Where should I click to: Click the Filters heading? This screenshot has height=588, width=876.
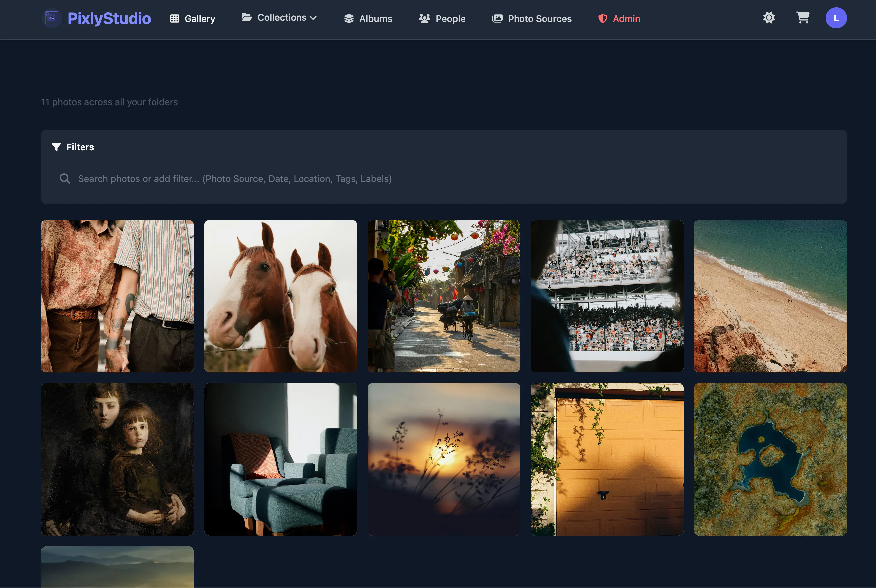(80, 147)
